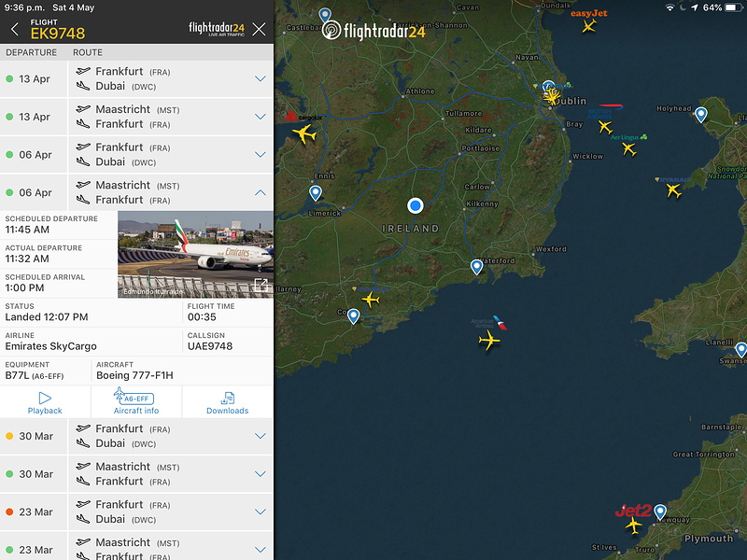Expand the photo with the corner icon
The width and height of the screenshot is (747, 560).
pyautogui.click(x=261, y=286)
